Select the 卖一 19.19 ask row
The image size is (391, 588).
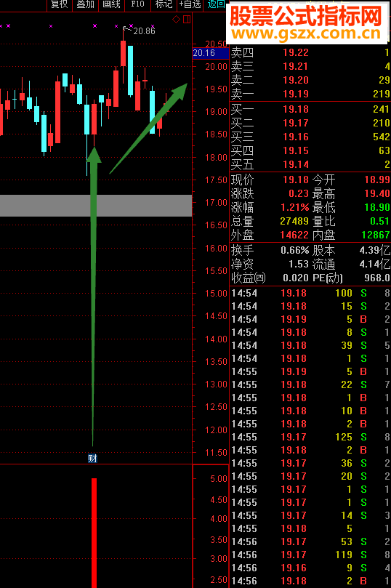(310, 94)
